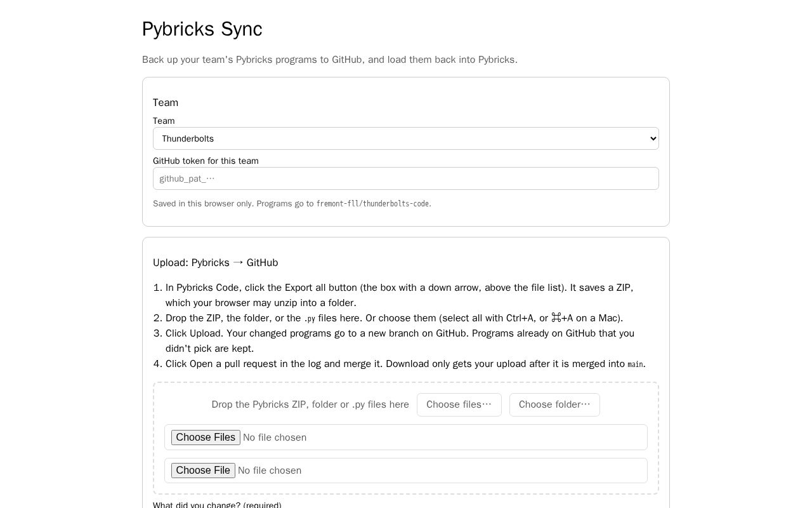Click the native 'Choose File' input button
The height and width of the screenshot is (508, 812).
[203, 471]
